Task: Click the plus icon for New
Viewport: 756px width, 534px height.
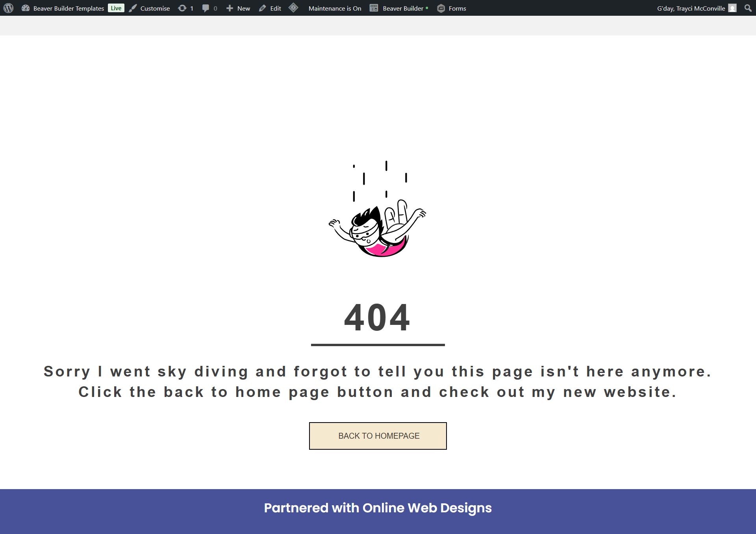Action: coord(230,8)
